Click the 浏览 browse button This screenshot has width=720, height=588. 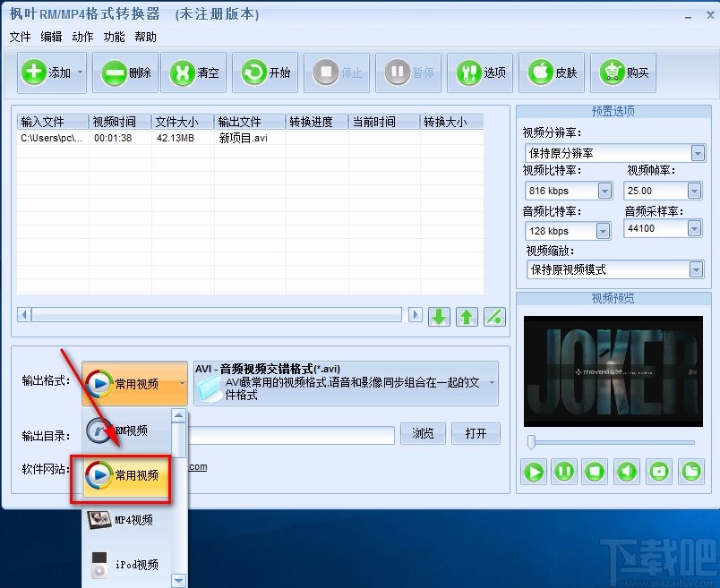point(423,433)
